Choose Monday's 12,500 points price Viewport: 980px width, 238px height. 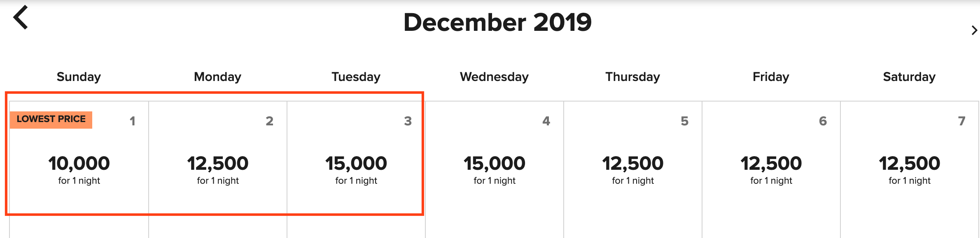[x=218, y=164]
